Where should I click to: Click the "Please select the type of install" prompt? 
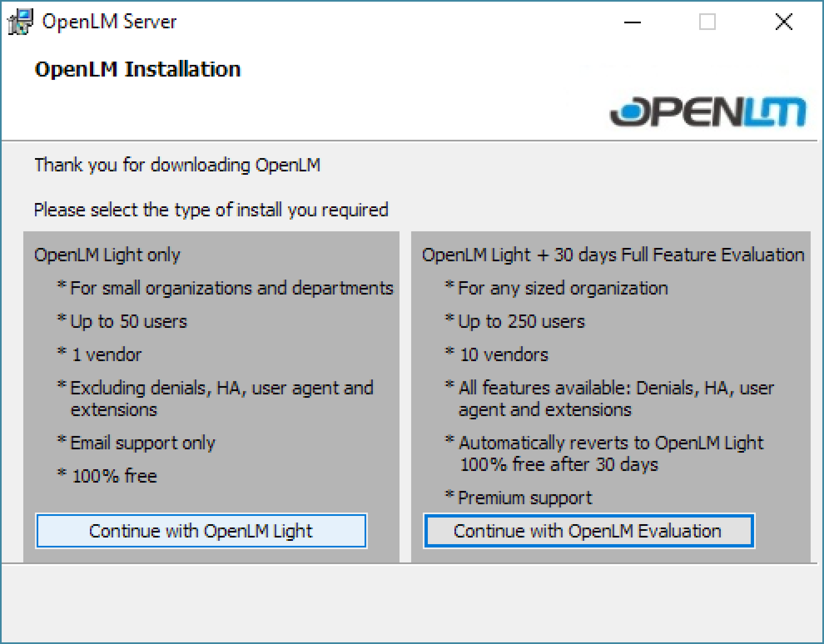(x=211, y=210)
